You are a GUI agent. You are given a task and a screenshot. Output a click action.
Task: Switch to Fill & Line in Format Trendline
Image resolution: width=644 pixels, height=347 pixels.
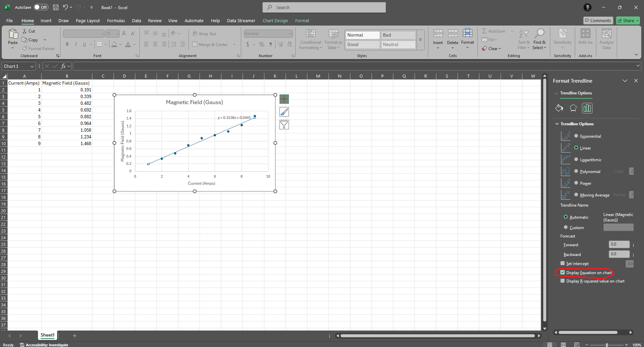point(559,108)
